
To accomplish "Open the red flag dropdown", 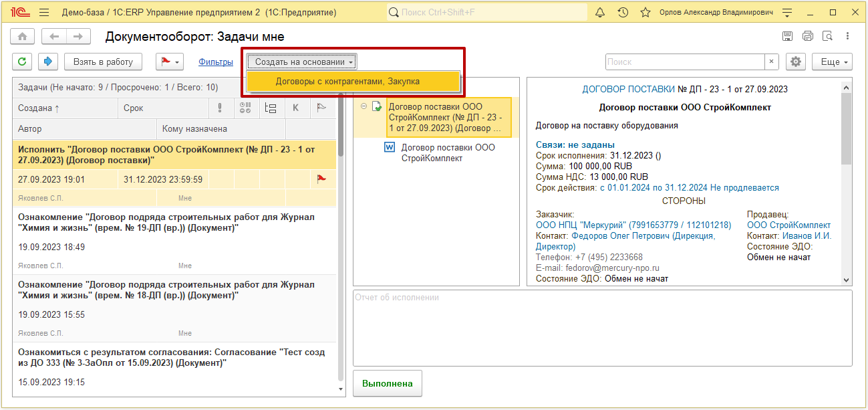I will (170, 62).
